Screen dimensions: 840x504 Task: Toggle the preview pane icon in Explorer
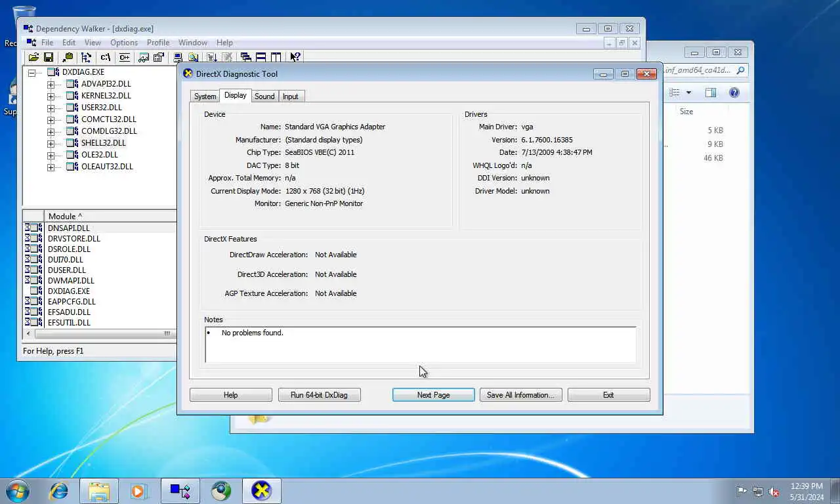(x=711, y=93)
